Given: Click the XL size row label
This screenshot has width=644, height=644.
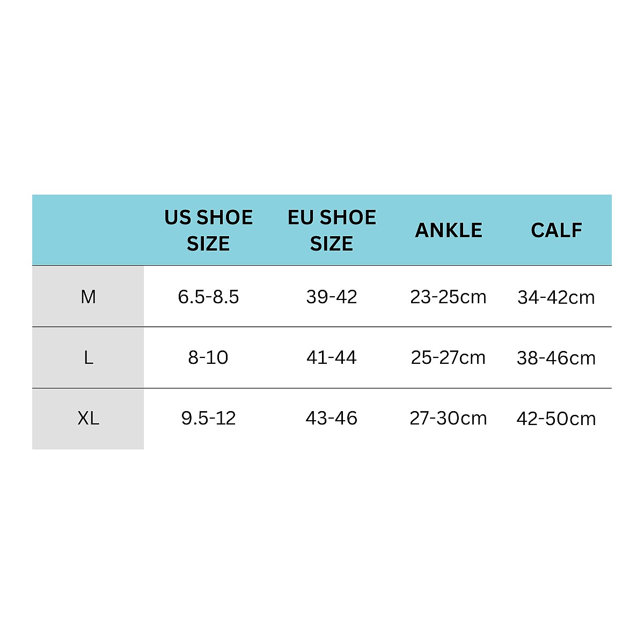Looking at the screenshot, I should (x=88, y=419).
